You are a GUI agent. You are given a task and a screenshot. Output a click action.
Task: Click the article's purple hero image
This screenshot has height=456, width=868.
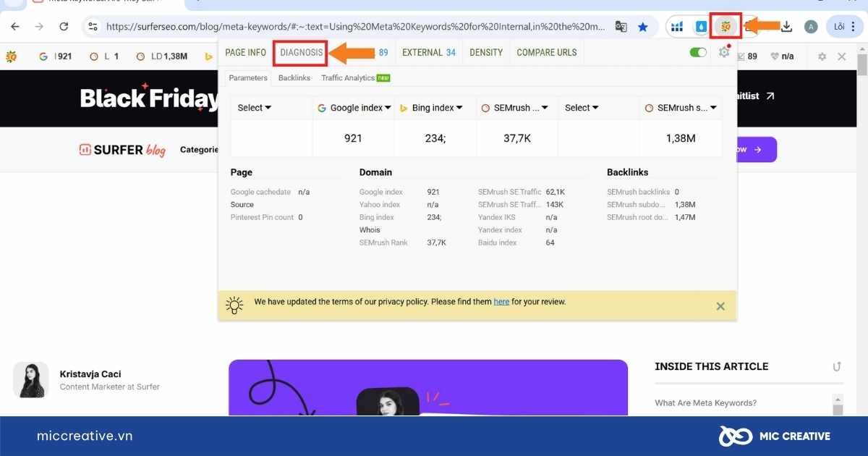[428, 388]
